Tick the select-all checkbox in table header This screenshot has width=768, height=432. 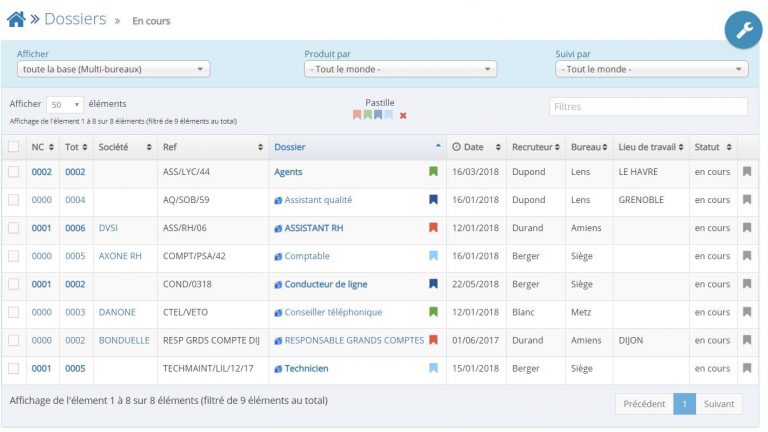coord(14,146)
